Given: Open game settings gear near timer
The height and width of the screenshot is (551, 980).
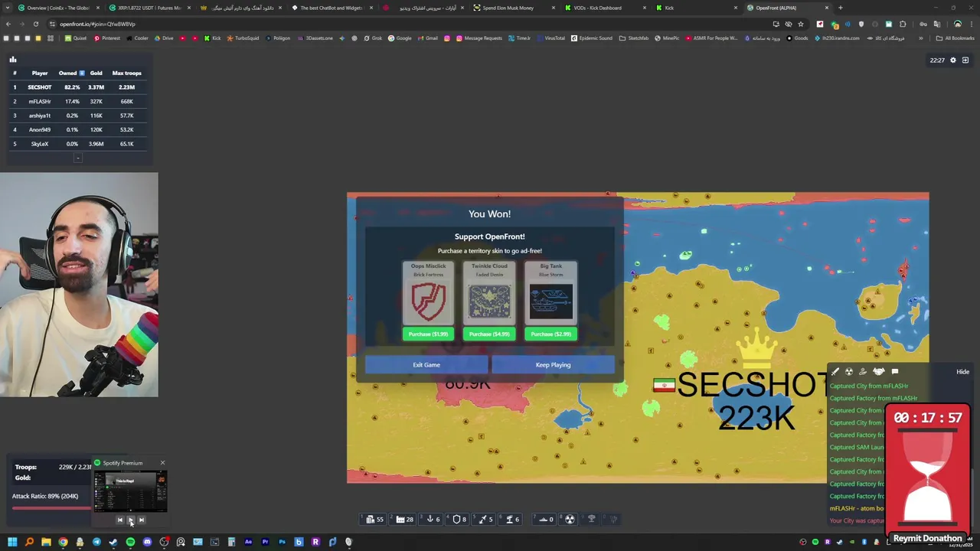Looking at the screenshot, I should click(953, 60).
